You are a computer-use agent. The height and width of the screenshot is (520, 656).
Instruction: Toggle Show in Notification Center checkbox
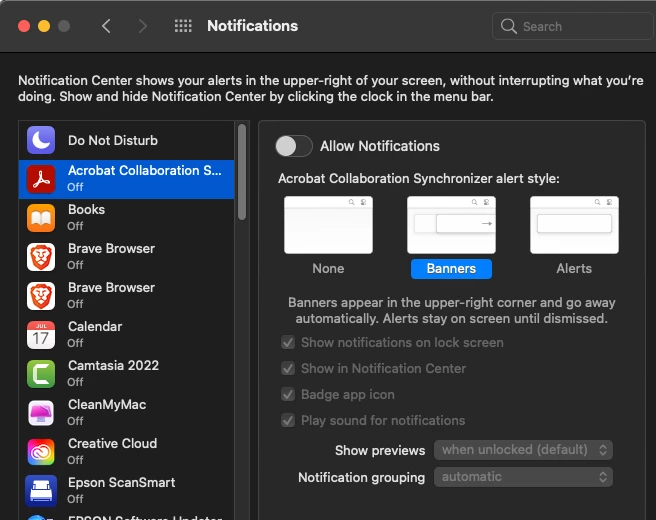point(288,368)
